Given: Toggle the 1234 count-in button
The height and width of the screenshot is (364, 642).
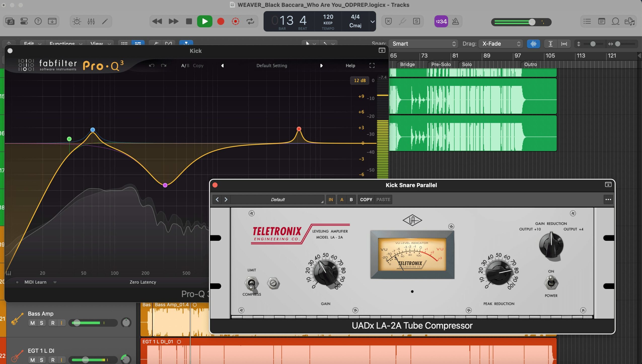Looking at the screenshot, I should pyautogui.click(x=441, y=21).
